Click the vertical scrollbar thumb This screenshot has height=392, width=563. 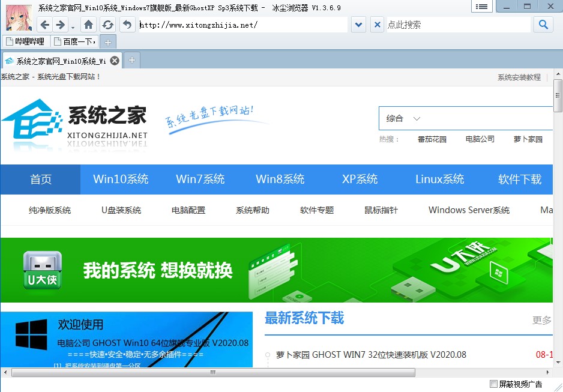[x=558, y=96]
